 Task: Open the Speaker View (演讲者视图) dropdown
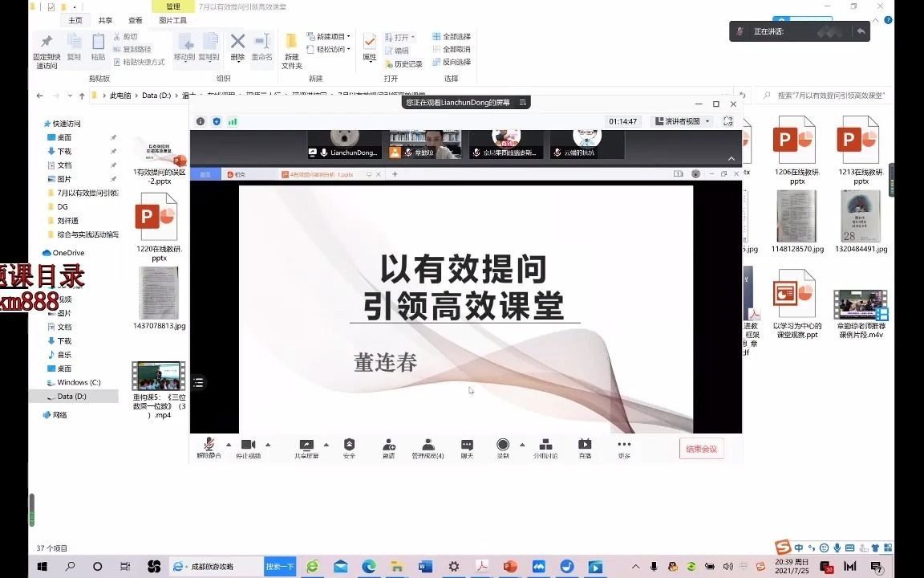(683, 121)
